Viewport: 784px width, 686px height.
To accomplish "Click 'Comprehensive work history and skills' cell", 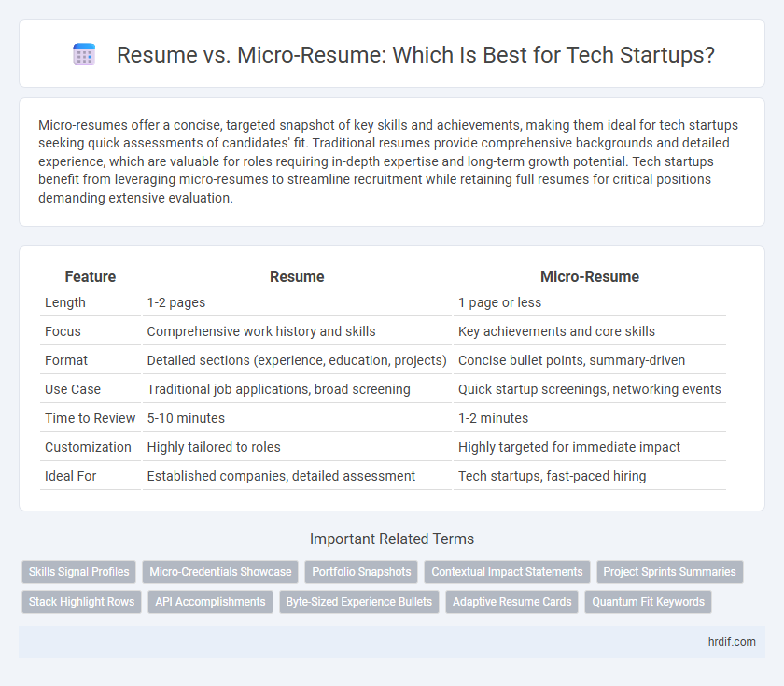I will coord(297,331).
